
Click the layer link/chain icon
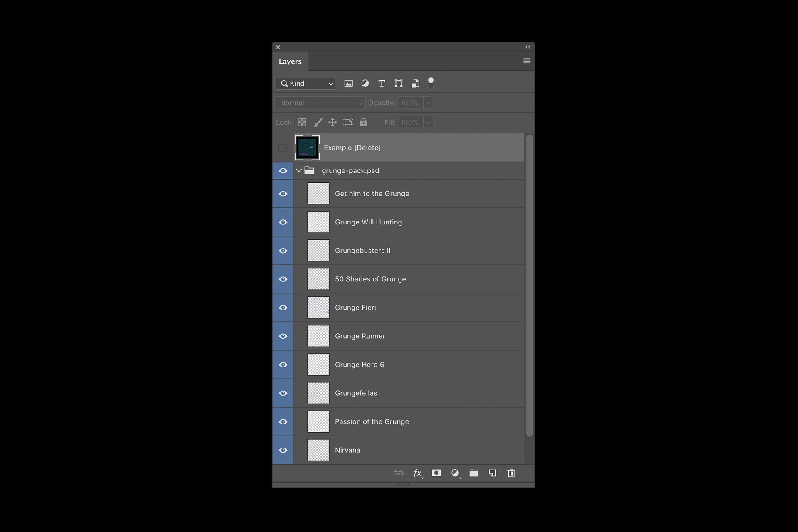click(x=399, y=473)
